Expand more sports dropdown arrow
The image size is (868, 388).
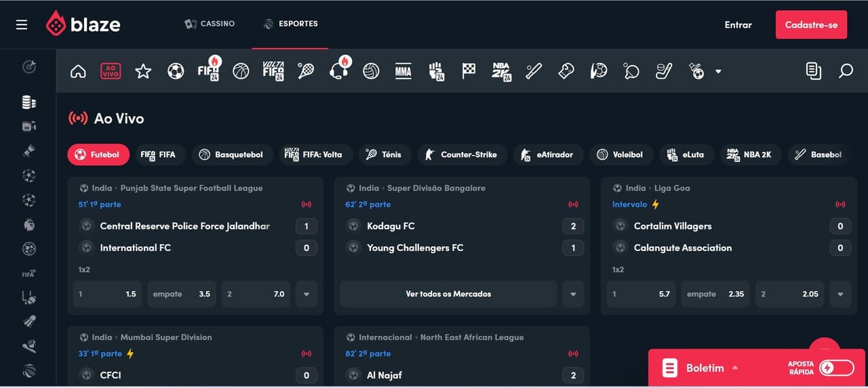(718, 72)
